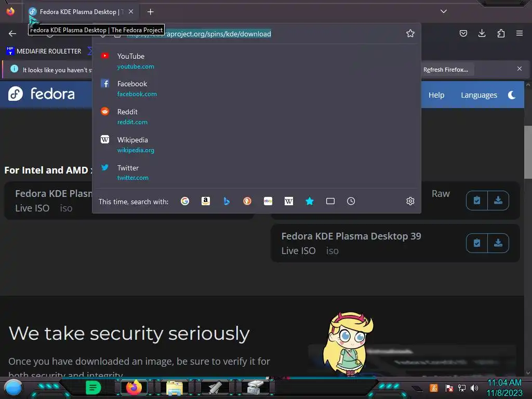Viewport: 532px width, 399px height.
Task: Save page to Pocket
Action: pyautogui.click(x=463, y=33)
